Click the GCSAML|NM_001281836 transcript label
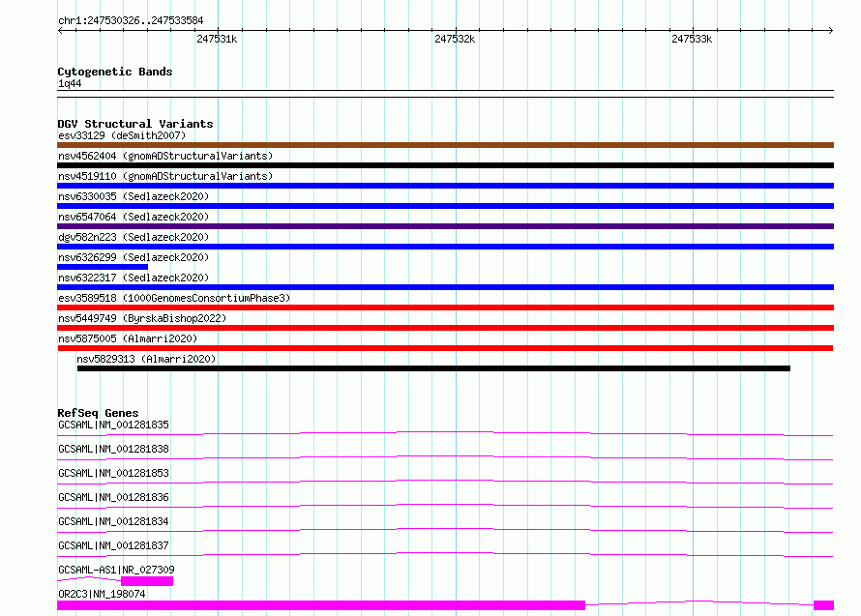This screenshot has height=616, width=861. click(113, 497)
